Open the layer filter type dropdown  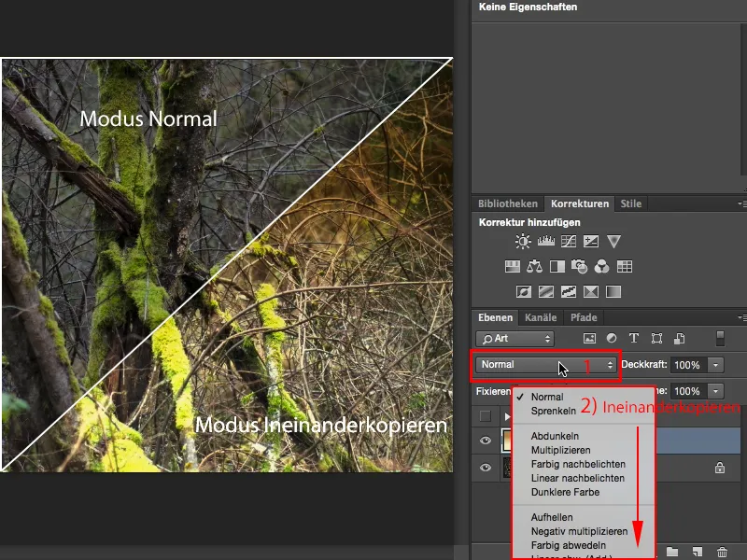point(514,339)
